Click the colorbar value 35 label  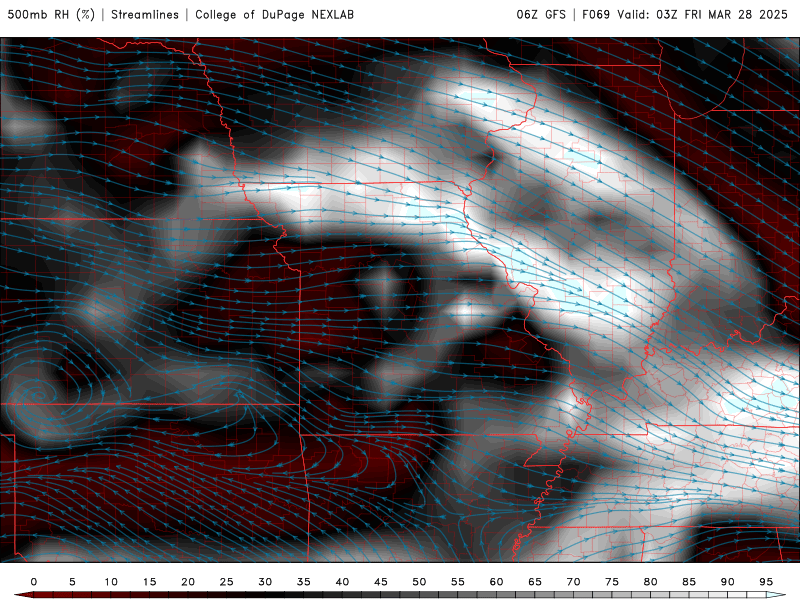coord(304,582)
